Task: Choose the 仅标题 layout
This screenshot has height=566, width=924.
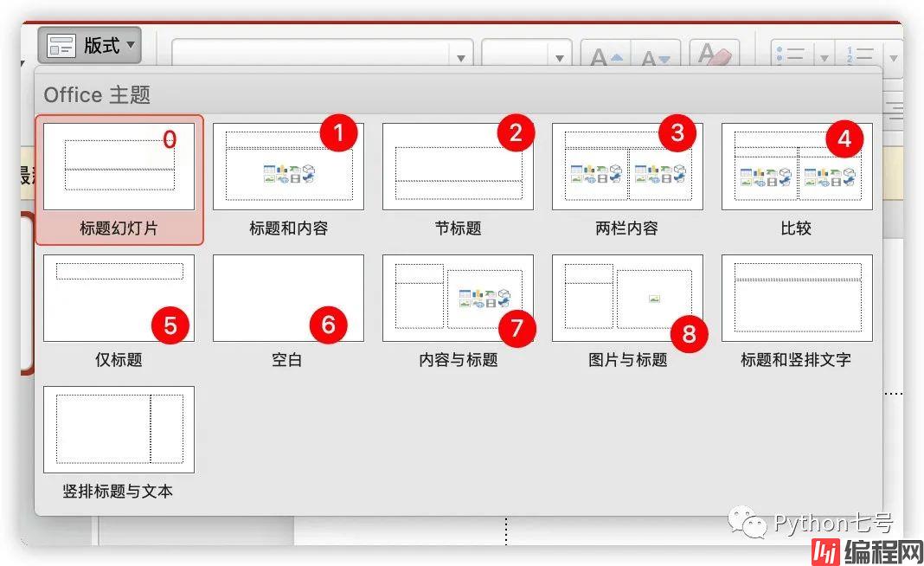Action: coord(119,299)
